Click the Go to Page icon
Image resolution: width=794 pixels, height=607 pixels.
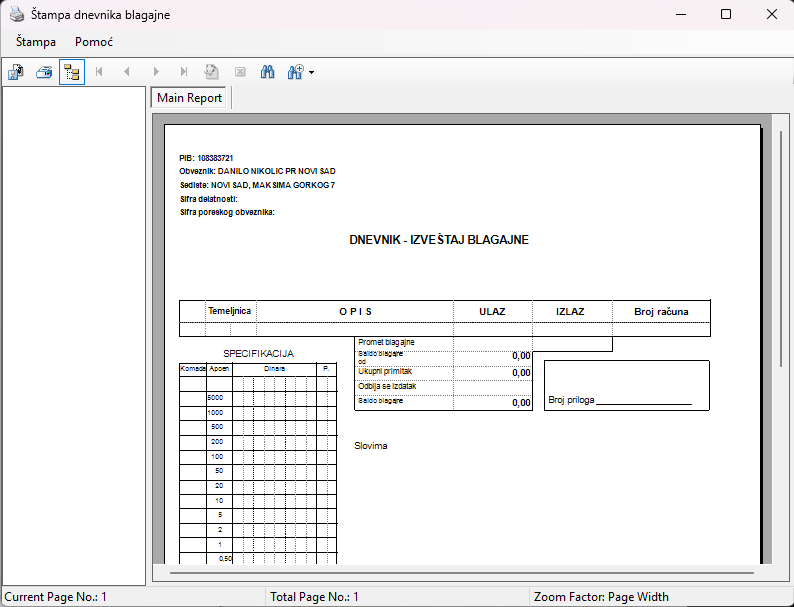[x=212, y=72]
